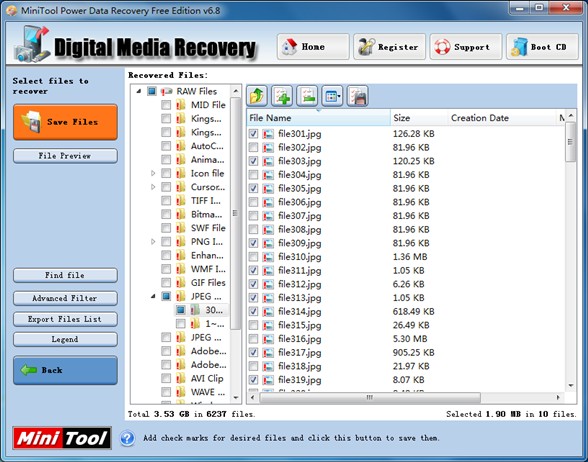Click the Icon file folder icon
The image size is (588, 462).
point(181,173)
